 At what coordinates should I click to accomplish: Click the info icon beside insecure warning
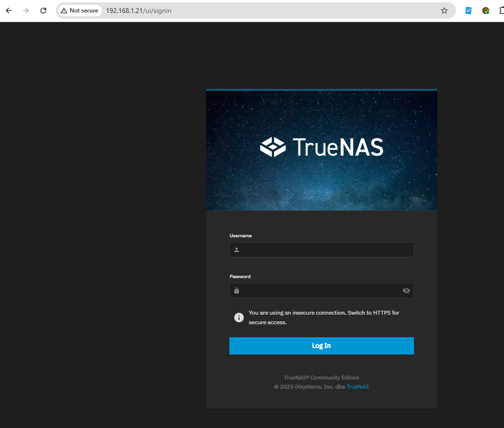point(239,318)
